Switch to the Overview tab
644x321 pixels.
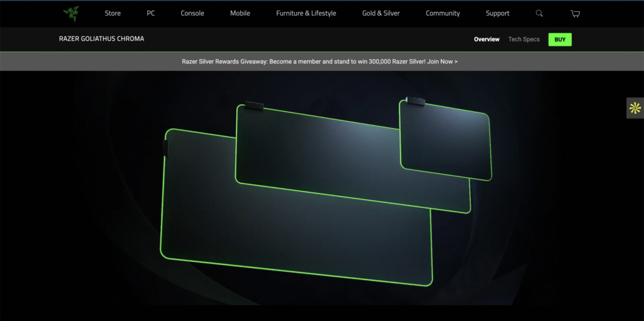487,40
